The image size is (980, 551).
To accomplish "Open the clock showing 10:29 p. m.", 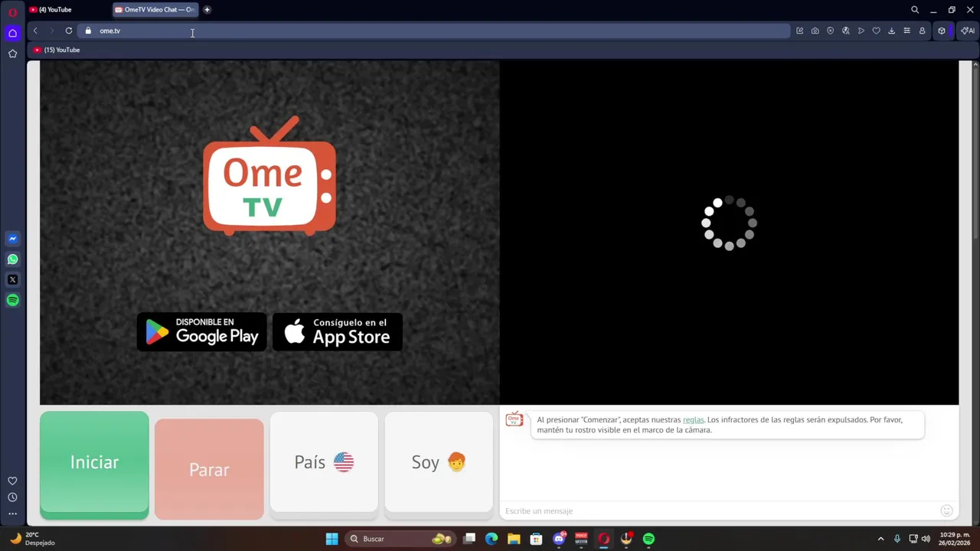I will pos(955,539).
